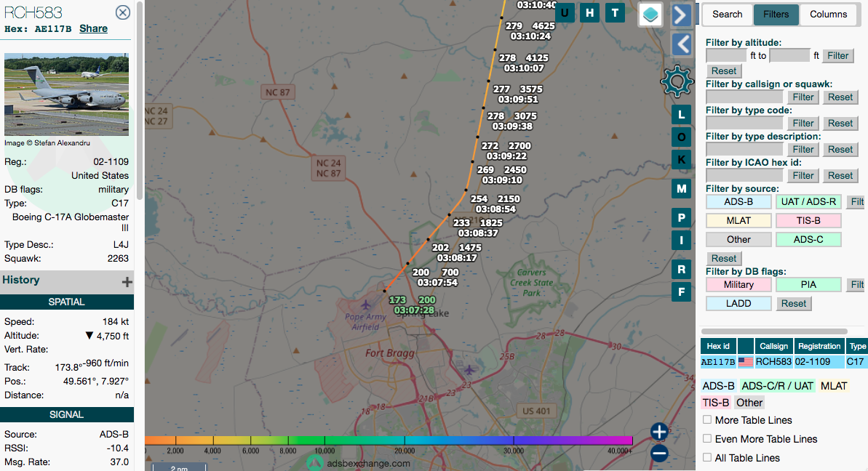Click the altitude color scale bar
This screenshot has height=471, width=868.
[389, 440]
